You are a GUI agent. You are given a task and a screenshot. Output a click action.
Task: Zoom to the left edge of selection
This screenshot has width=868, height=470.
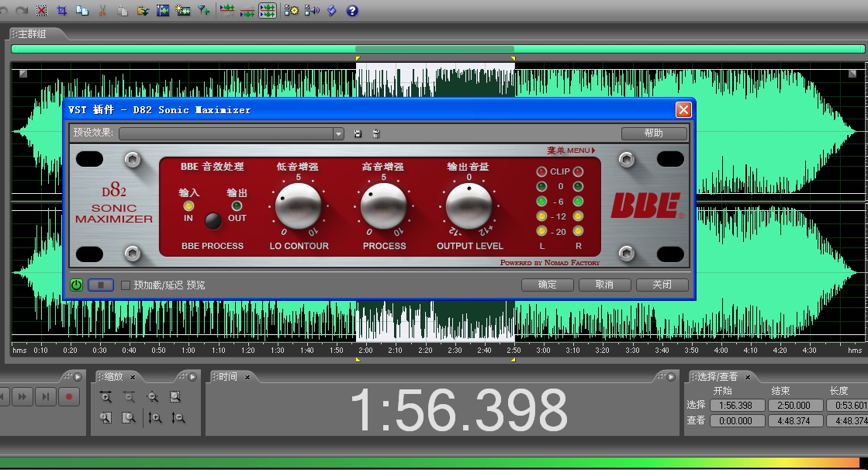pyautogui.click(x=105, y=418)
